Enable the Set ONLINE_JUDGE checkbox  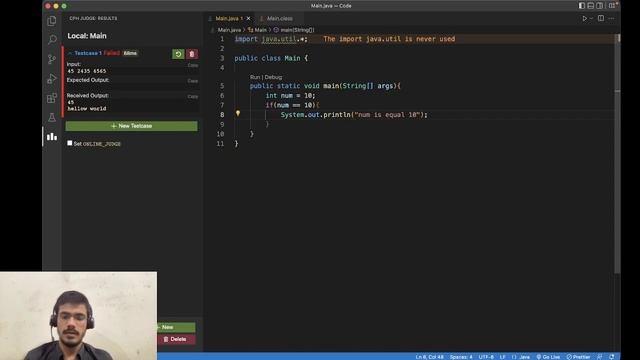(70, 143)
